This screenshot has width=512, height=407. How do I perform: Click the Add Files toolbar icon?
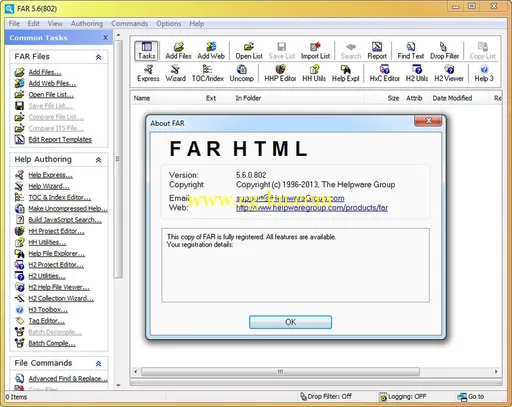point(178,51)
